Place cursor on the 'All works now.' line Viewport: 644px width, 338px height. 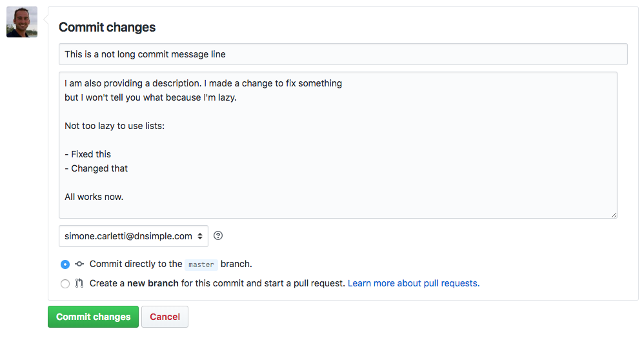tap(94, 197)
